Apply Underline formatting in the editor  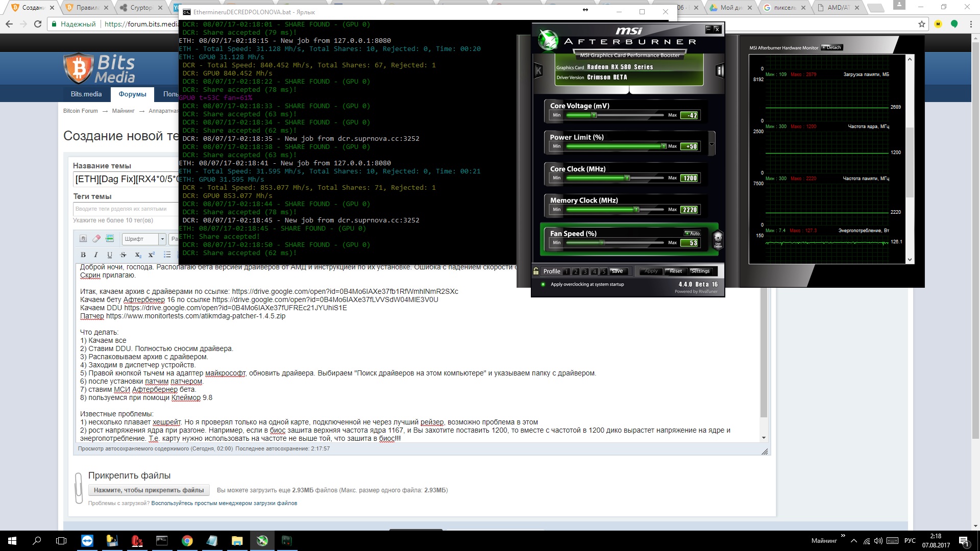(110, 255)
